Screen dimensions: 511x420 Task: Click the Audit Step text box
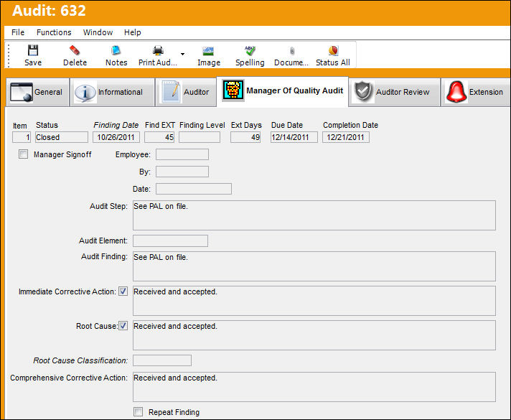tap(314, 215)
